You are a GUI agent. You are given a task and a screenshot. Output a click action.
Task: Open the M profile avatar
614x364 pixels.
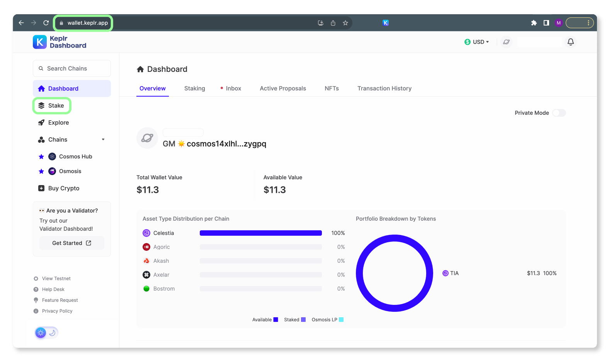[559, 23]
